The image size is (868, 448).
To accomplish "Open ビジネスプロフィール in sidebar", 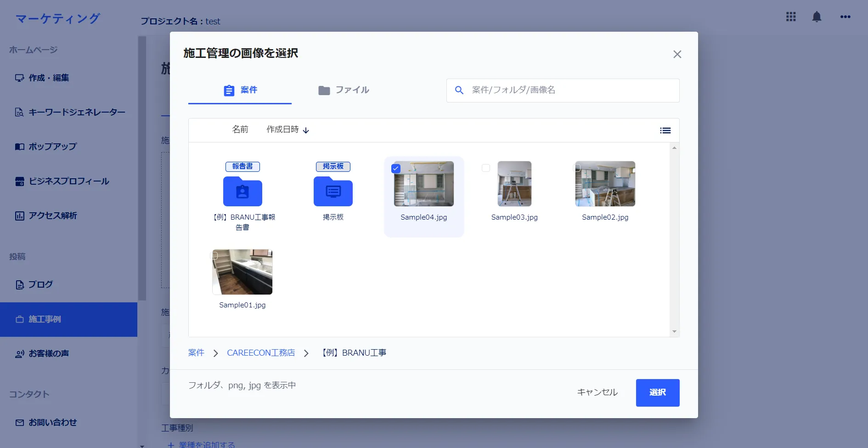I will coord(69,181).
